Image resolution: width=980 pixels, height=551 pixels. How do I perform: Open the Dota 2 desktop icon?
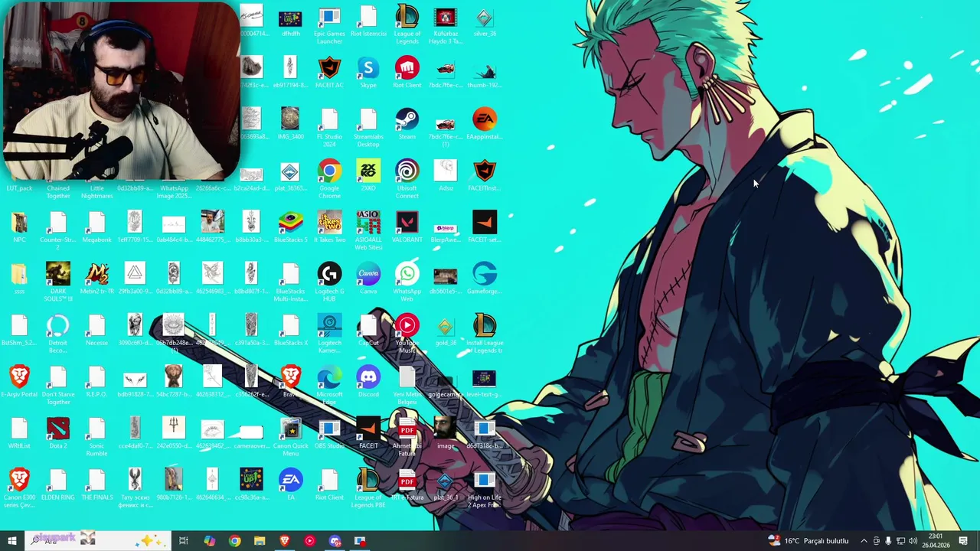click(x=58, y=432)
